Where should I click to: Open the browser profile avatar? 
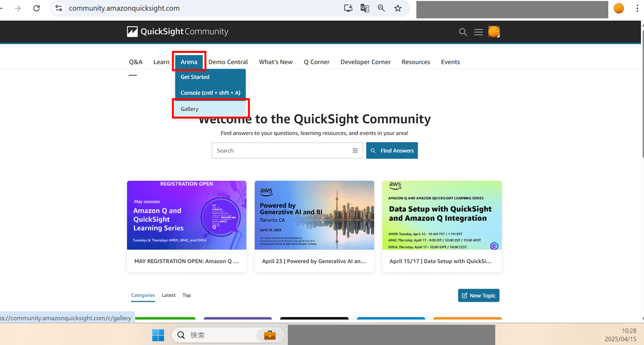(619, 8)
